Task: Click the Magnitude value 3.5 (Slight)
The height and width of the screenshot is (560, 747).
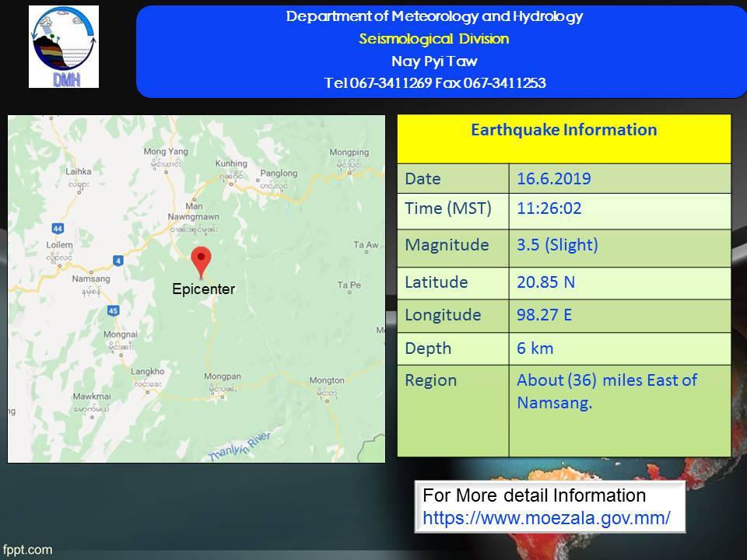Action: [557, 245]
